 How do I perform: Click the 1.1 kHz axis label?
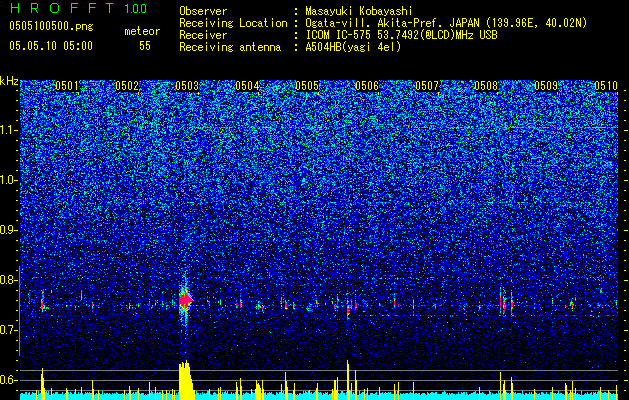(x=9, y=130)
